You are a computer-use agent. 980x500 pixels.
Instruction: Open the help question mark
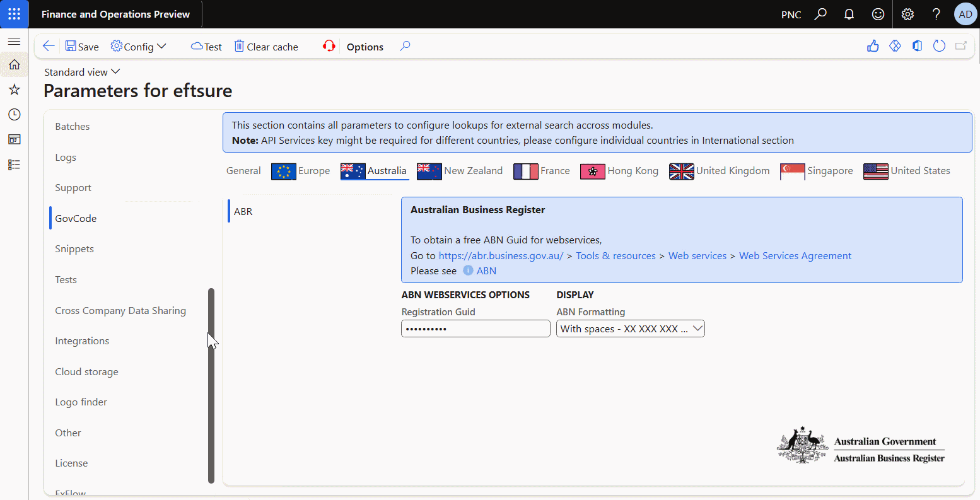936,14
